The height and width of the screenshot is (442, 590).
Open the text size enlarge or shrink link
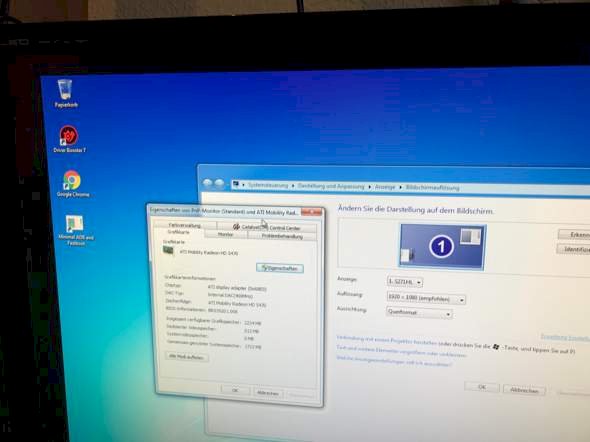click(401, 352)
